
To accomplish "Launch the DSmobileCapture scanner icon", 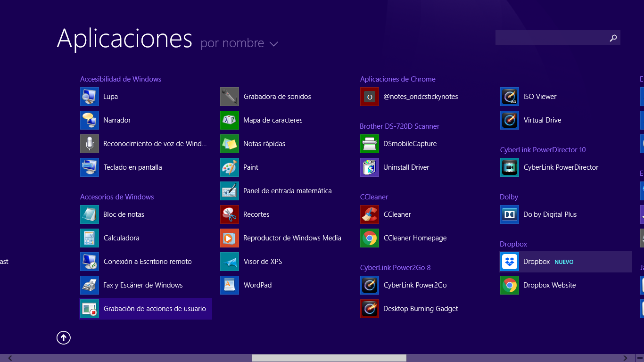I will [370, 144].
